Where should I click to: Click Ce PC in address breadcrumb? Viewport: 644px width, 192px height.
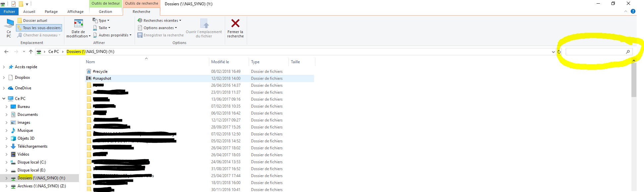click(x=54, y=52)
